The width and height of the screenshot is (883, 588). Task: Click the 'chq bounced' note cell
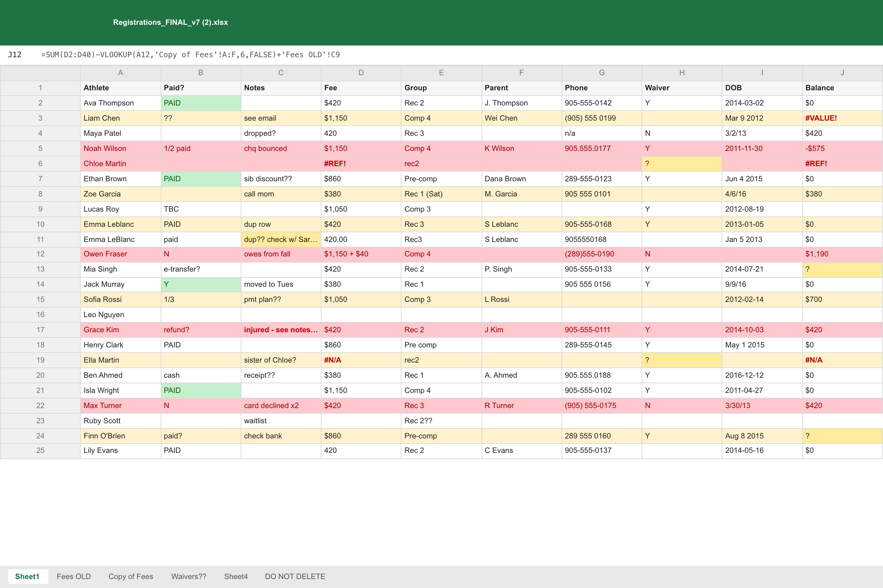(281, 149)
